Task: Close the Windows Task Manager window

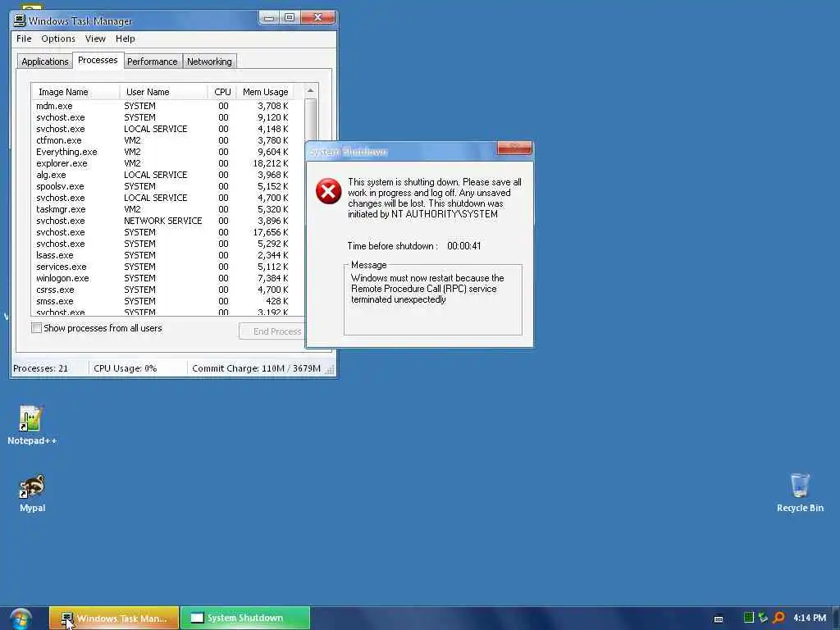Action: click(317, 18)
